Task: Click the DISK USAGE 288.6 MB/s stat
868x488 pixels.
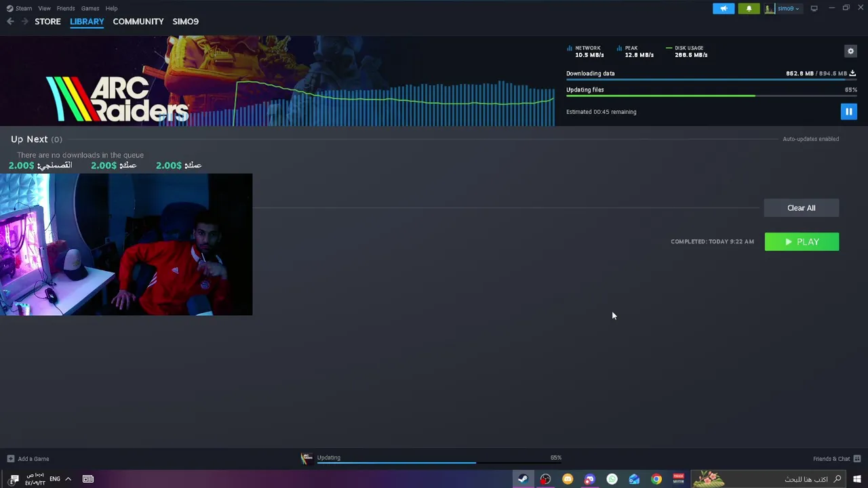Action: 687,52
